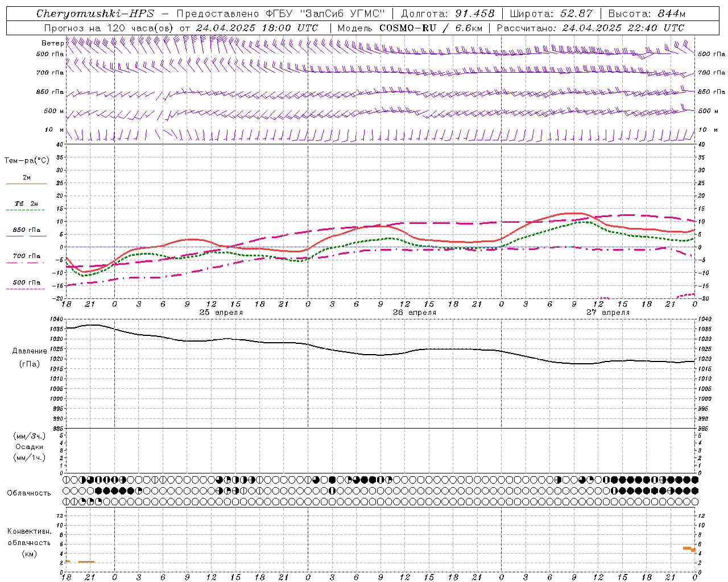Click the 700 гПа temperature legend entry
Screen dimensions: 728x582
pyautogui.click(x=27, y=256)
